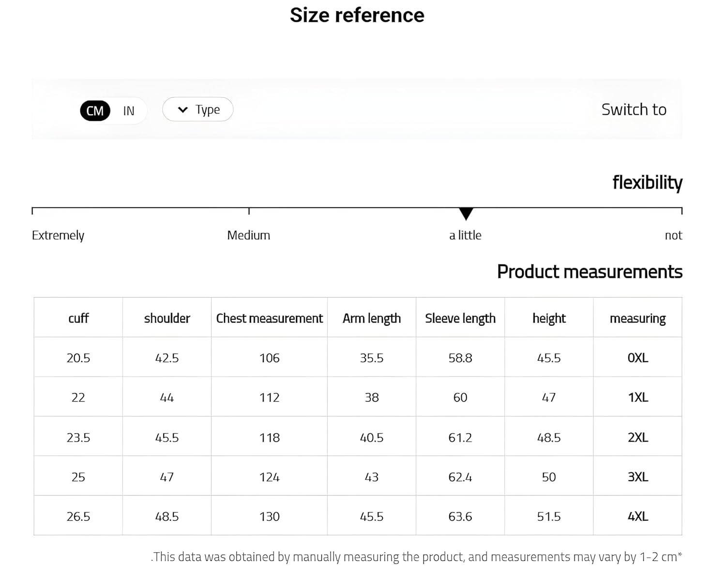The height and width of the screenshot is (588, 726).
Task: Click the cuff column header
Action: (78, 318)
